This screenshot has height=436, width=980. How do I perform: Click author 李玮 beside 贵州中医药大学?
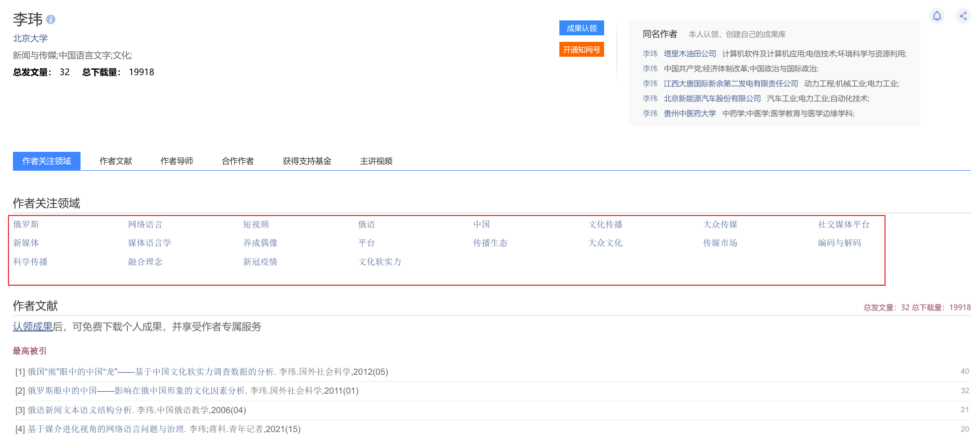point(650,113)
